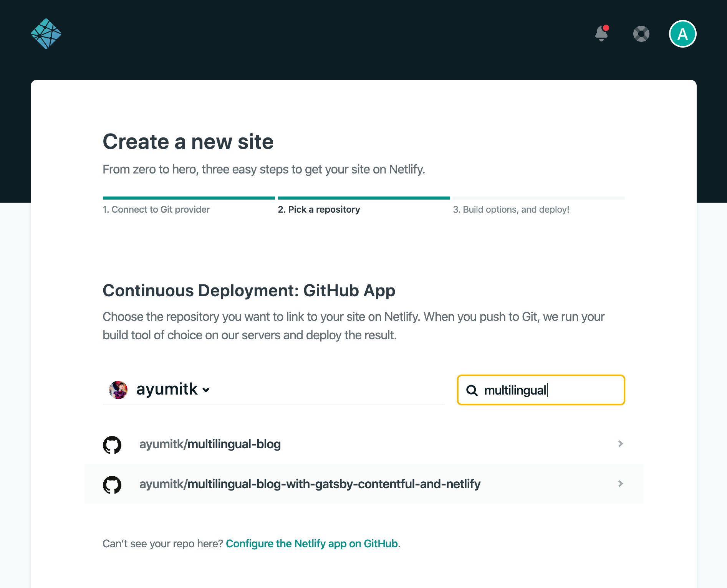
Task: Select step 2 Pick a repository
Action: coord(319,210)
